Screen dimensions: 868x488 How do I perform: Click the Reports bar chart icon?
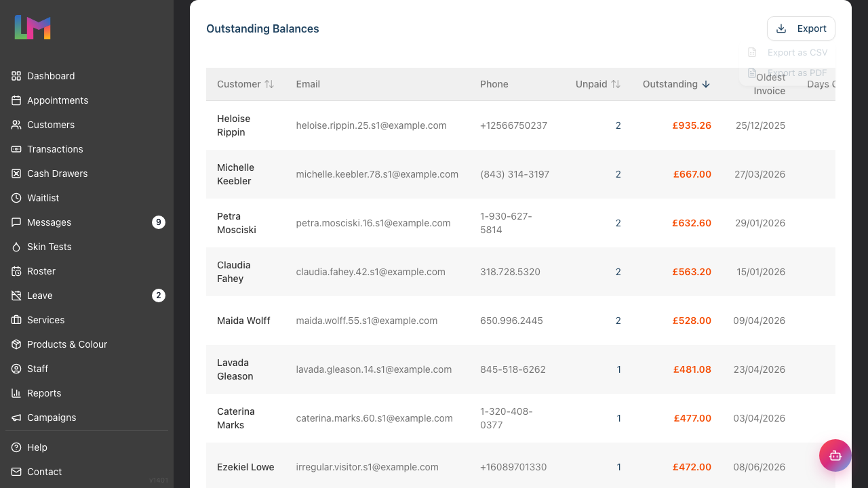[x=16, y=393]
